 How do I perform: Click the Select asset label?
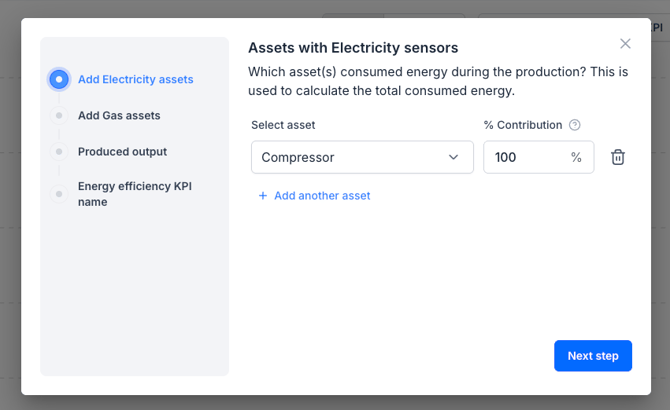coord(283,125)
